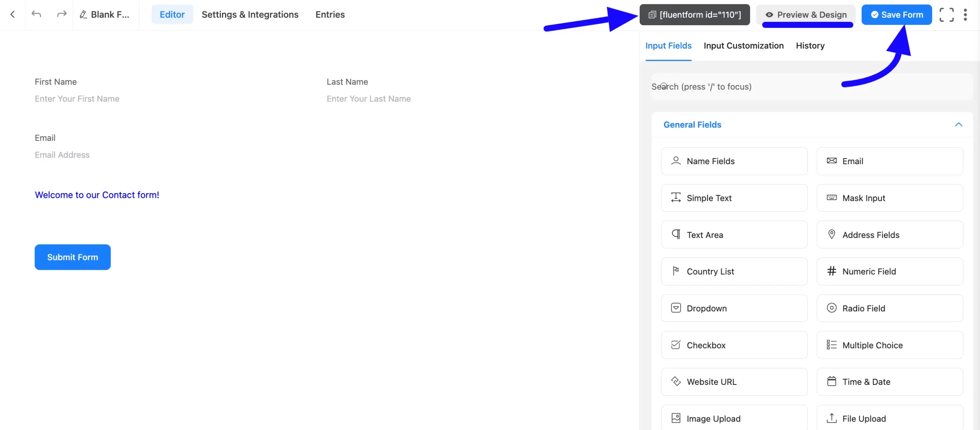Image resolution: width=980 pixels, height=430 pixels.
Task: Undo the last form change
Action: (36, 15)
